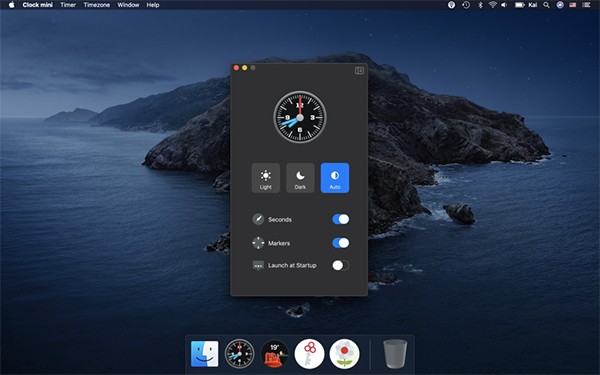Open the red key app in Dock

pyautogui.click(x=310, y=354)
